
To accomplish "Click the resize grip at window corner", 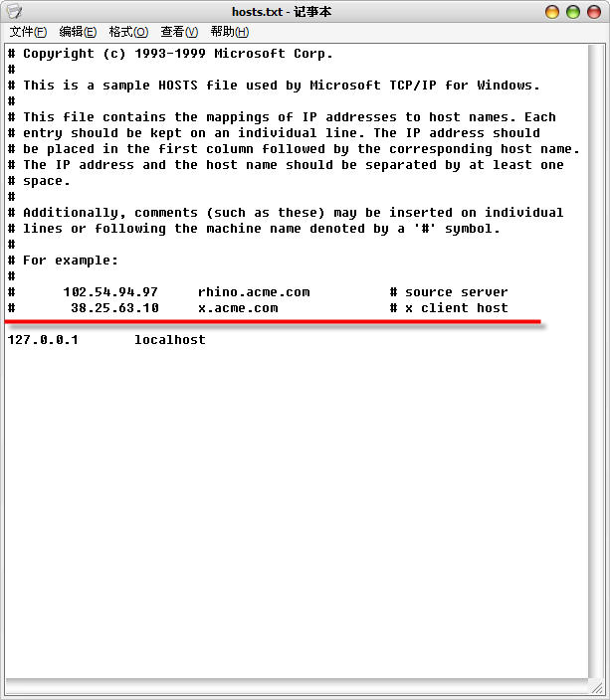I will point(598,687).
